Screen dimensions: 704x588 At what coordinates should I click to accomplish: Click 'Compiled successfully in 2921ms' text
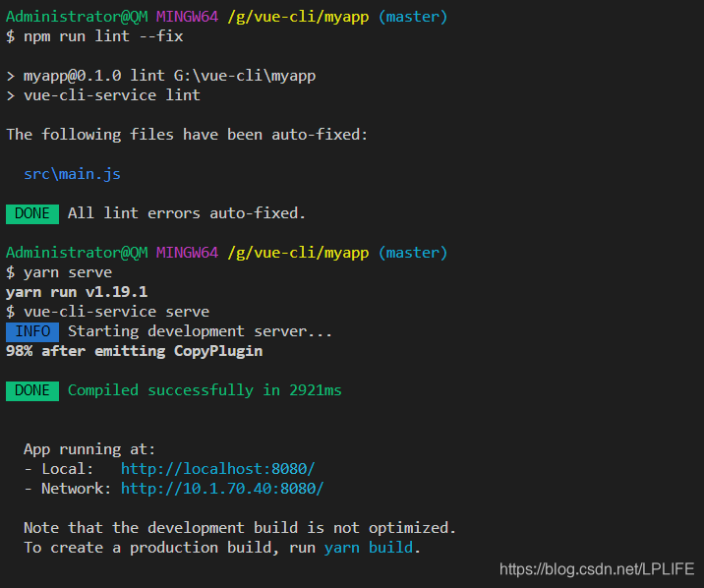point(205,390)
